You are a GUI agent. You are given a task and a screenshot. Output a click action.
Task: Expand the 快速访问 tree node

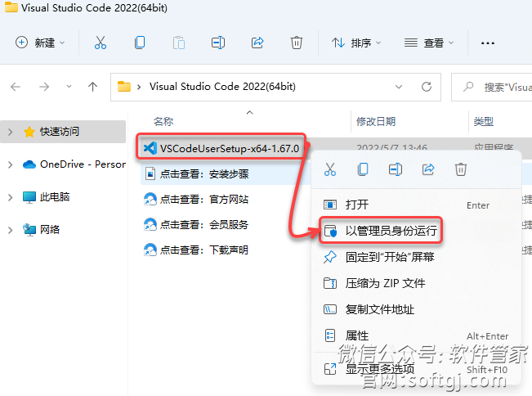[x=10, y=132]
